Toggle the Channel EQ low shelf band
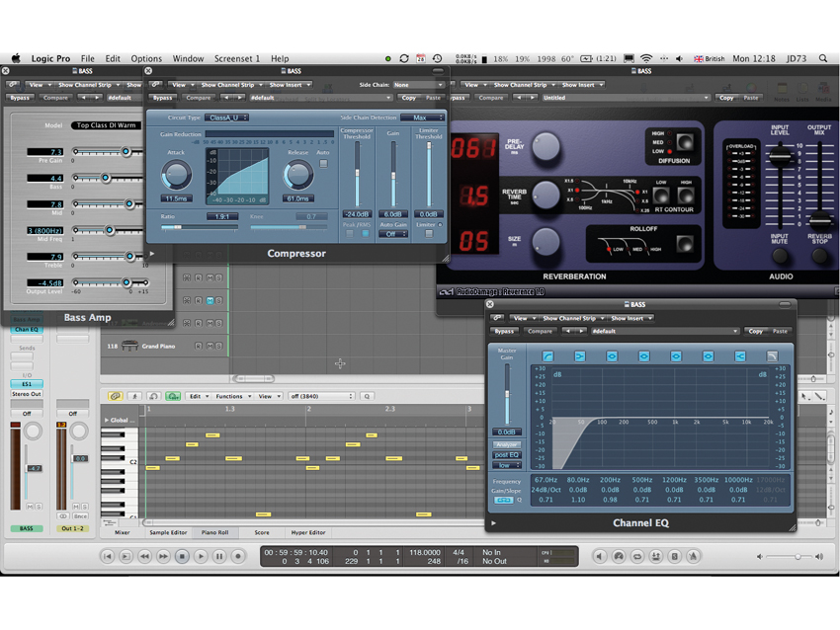The image size is (840, 630). [x=580, y=355]
